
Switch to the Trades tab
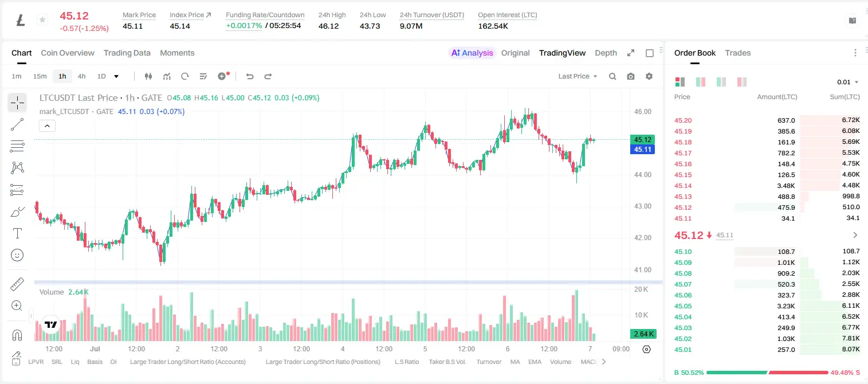click(737, 53)
